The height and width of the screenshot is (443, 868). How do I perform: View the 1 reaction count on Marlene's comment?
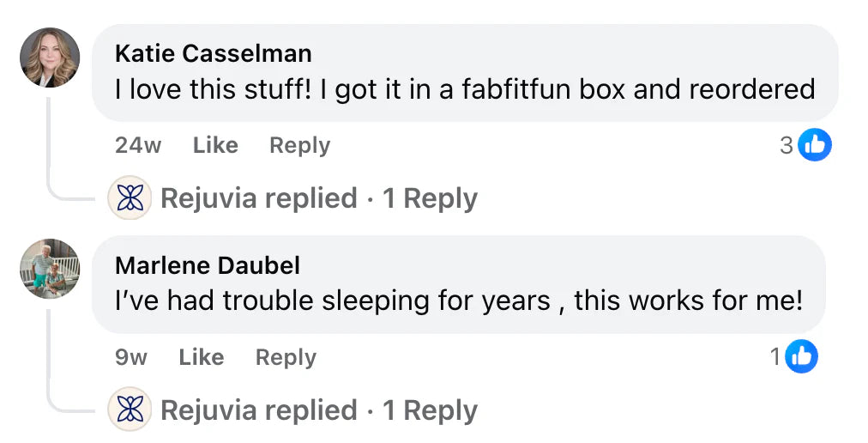click(775, 357)
